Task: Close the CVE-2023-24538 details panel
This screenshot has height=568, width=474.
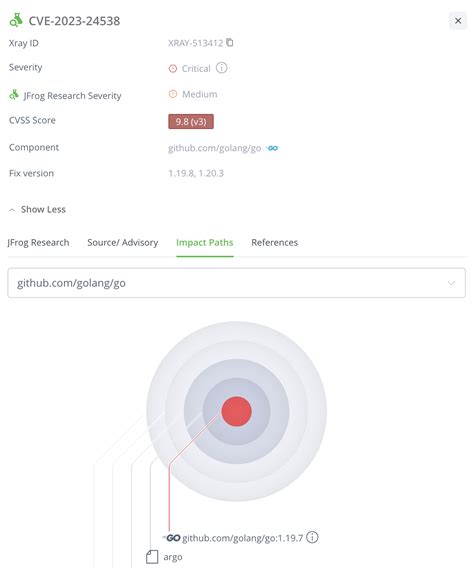Action: (458, 21)
